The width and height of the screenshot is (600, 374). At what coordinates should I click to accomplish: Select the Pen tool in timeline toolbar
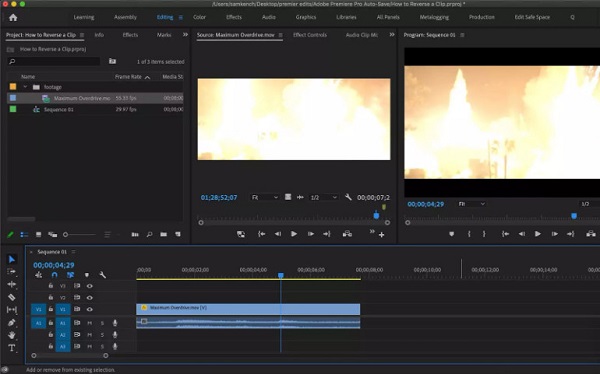click(x=11, y=322)
